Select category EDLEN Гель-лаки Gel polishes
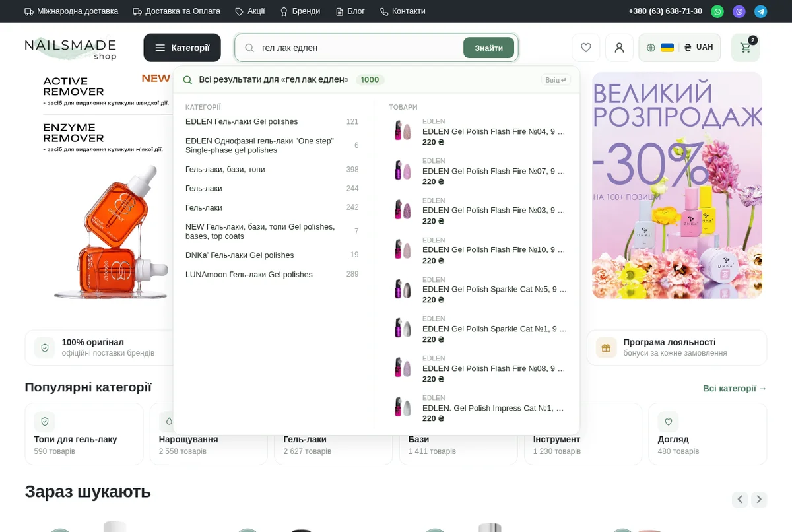The height and width of the screenshot is (532, 792). coord(272,122)
